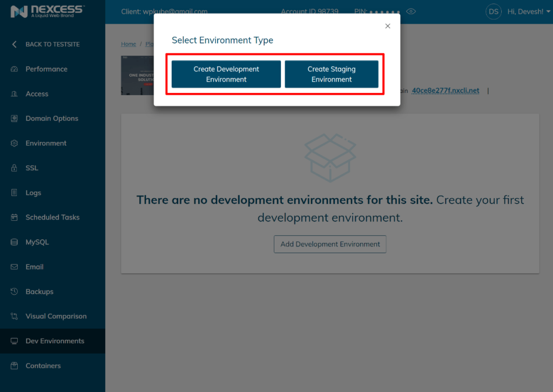Toggle PIN visibility with the eye icon
This screenshot has height=392, width=553.
coord(411,11)
